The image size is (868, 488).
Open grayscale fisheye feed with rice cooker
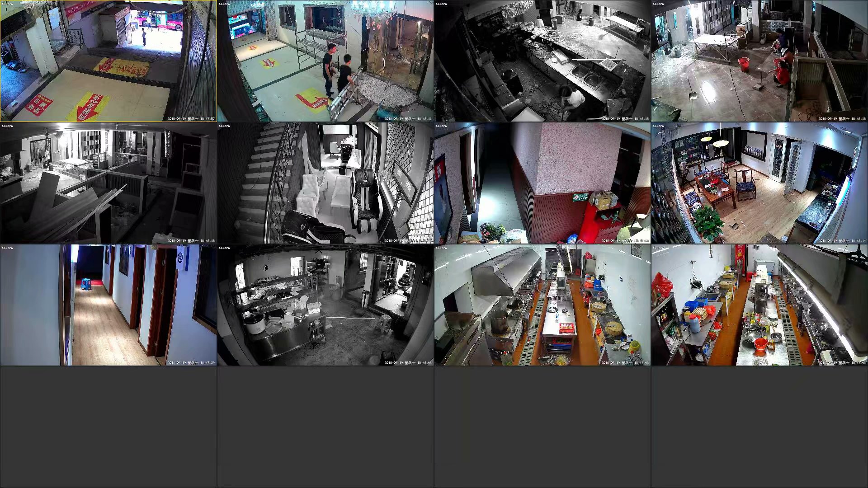point(325,305)
